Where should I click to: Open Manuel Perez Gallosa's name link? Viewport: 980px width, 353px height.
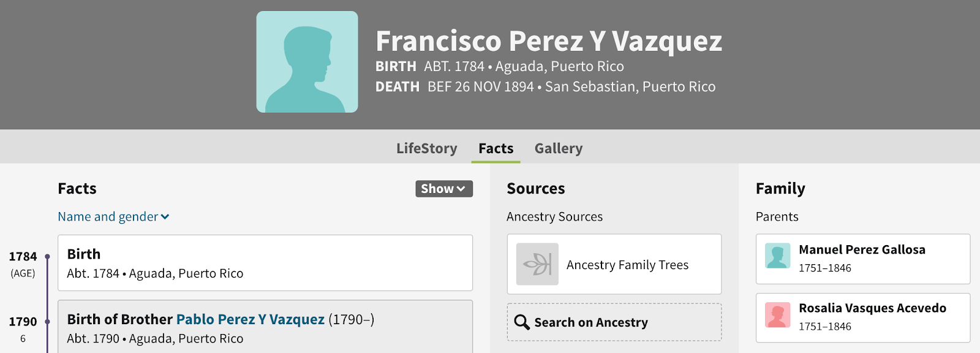862,249
